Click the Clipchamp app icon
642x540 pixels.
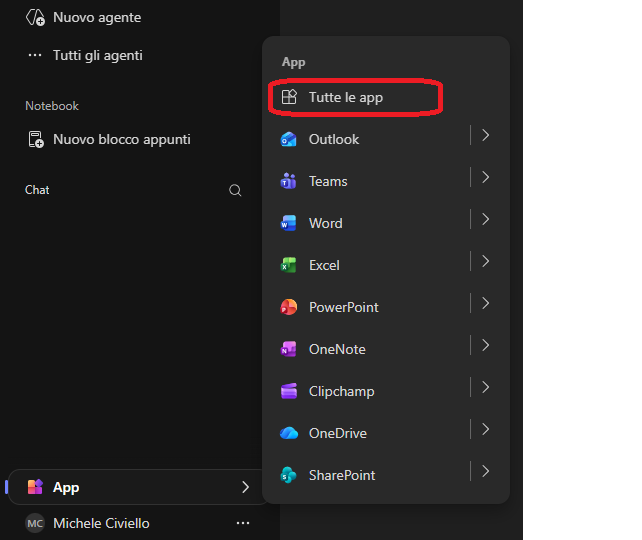(x=289, y=391)
